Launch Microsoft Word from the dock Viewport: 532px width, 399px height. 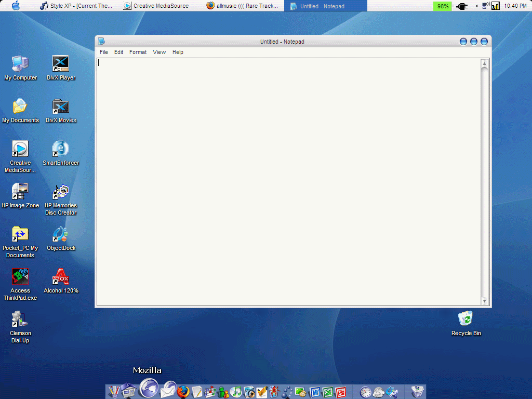(x=314, y=392)
